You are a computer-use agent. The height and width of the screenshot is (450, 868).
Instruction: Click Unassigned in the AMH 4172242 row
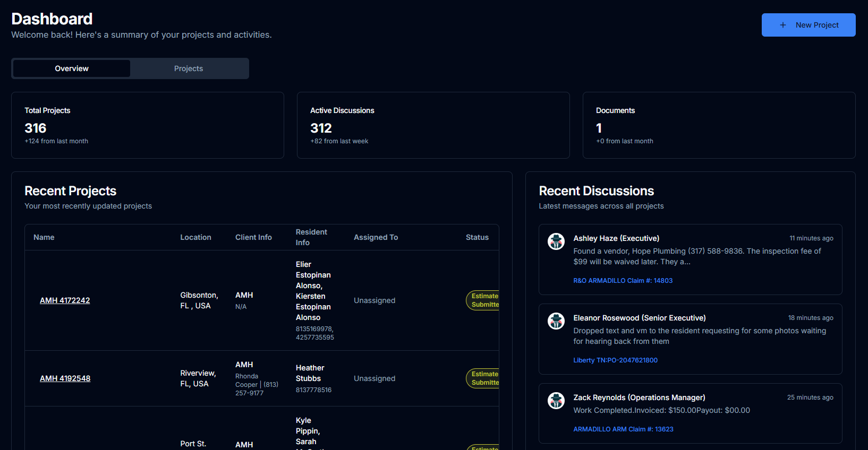pyautogui.click(x=375, y=300)
